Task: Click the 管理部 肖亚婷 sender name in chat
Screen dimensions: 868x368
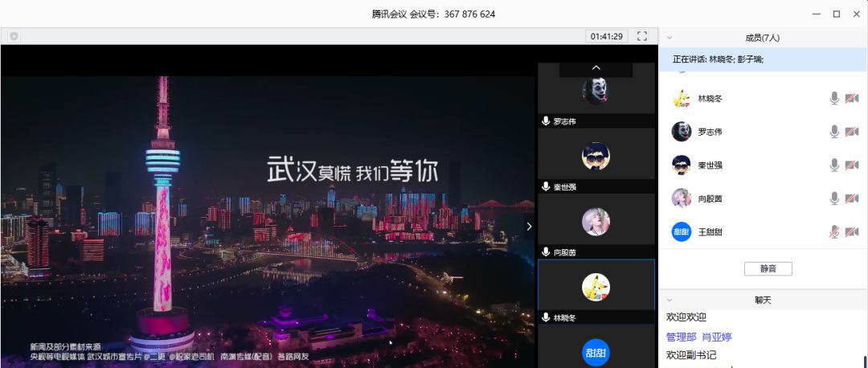Action: 699,337
